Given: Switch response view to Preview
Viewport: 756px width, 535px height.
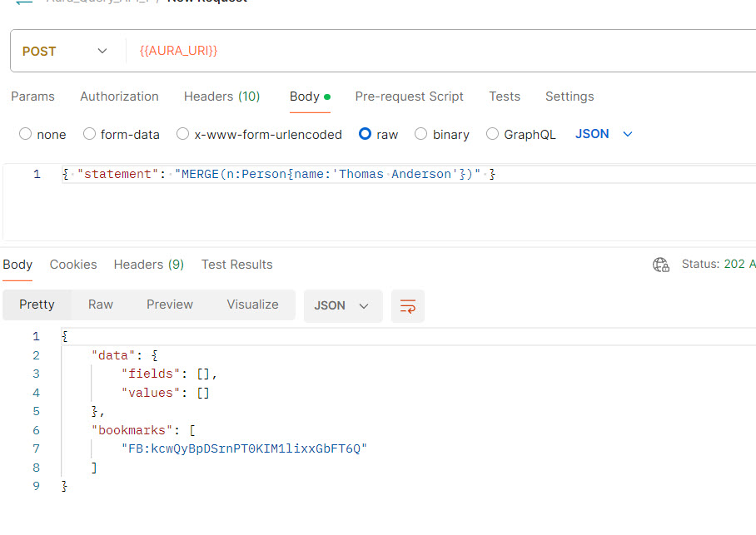Looking at the screenshot, I should [x=169, y=305].
